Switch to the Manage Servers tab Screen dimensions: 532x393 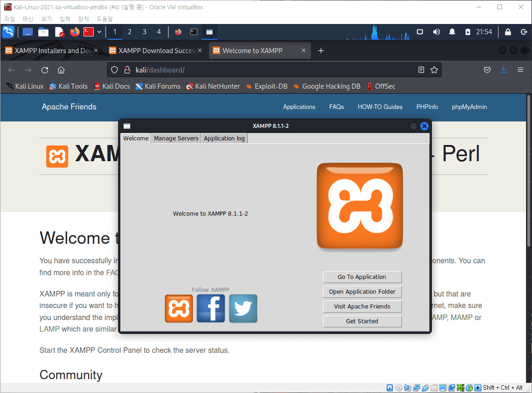point(176,138)
